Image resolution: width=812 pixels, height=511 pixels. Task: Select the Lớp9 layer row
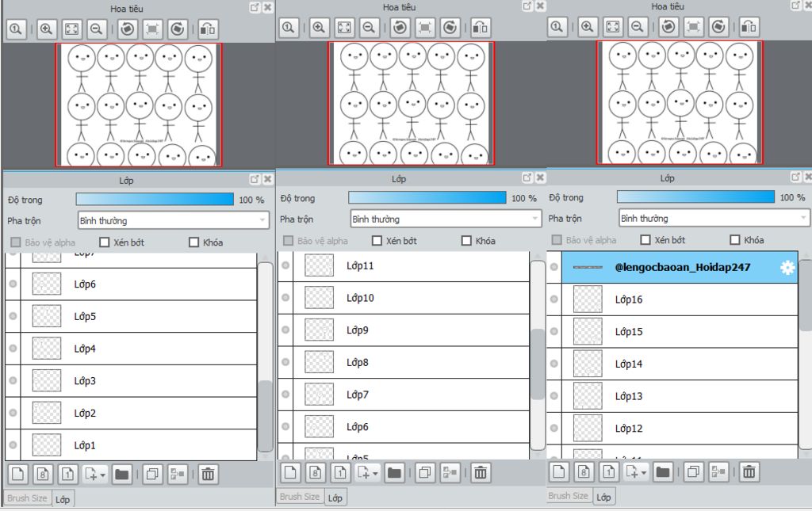(404, 330)
